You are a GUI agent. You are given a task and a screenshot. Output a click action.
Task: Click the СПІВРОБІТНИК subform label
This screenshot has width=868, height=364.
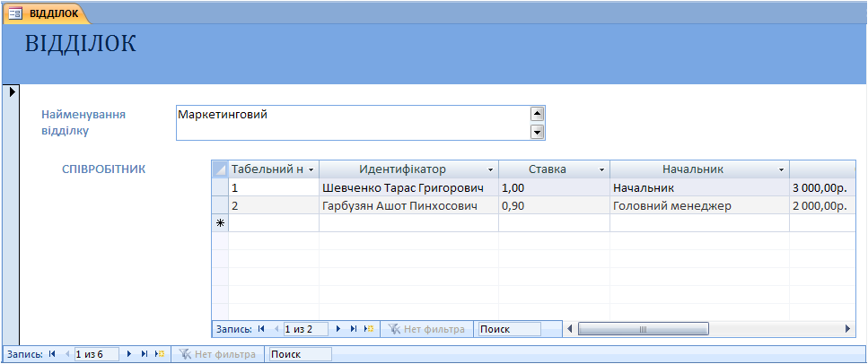click(103, 169)
